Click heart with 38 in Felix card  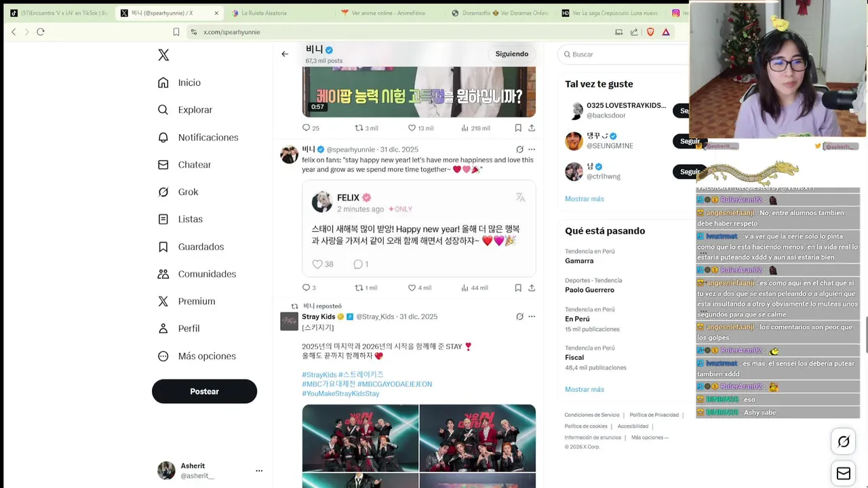(x=322, y=264)
